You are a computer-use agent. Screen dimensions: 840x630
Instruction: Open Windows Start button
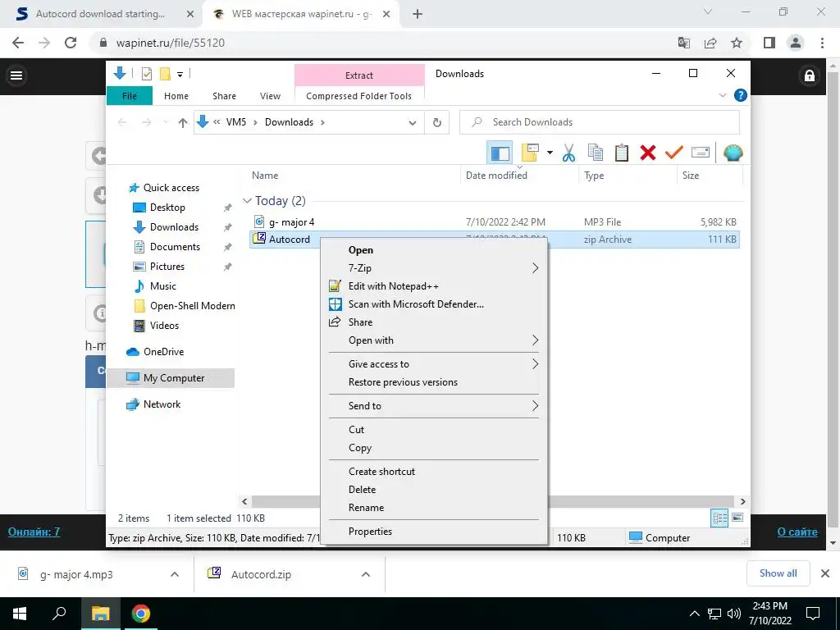[x=20, y=614]
